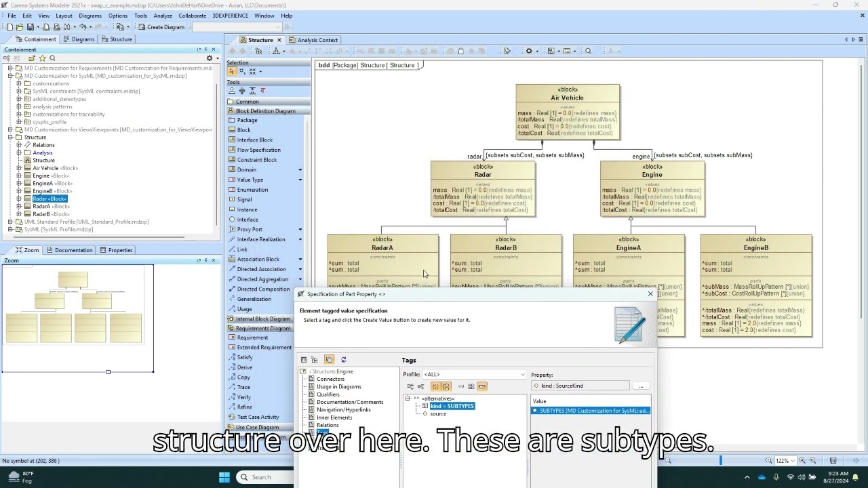The image size is (868, 488).
Task: Click the Create Diagram button
Action: (x=161, y=27)
